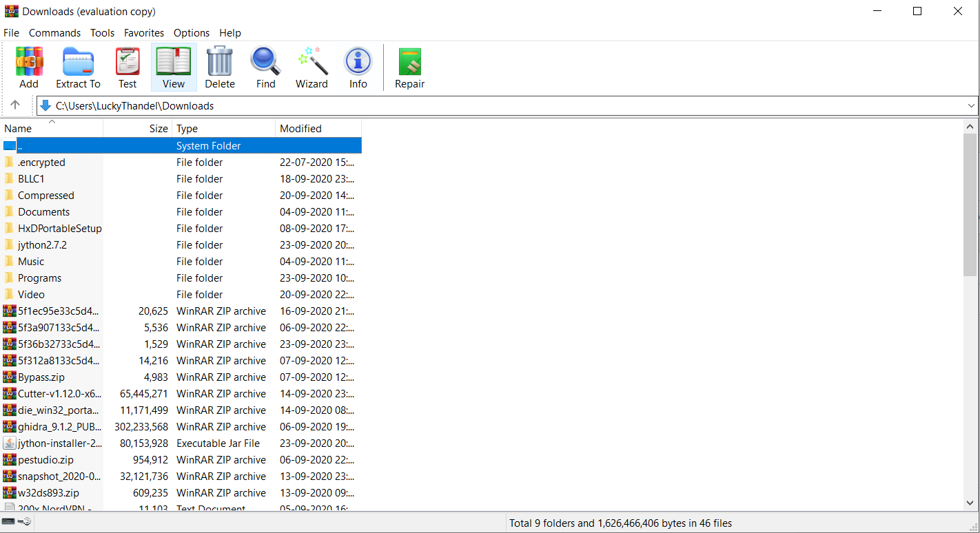Go up one level with arrow button
The width and height of the screenshot is (980, 533).
(x=15, y=105)
